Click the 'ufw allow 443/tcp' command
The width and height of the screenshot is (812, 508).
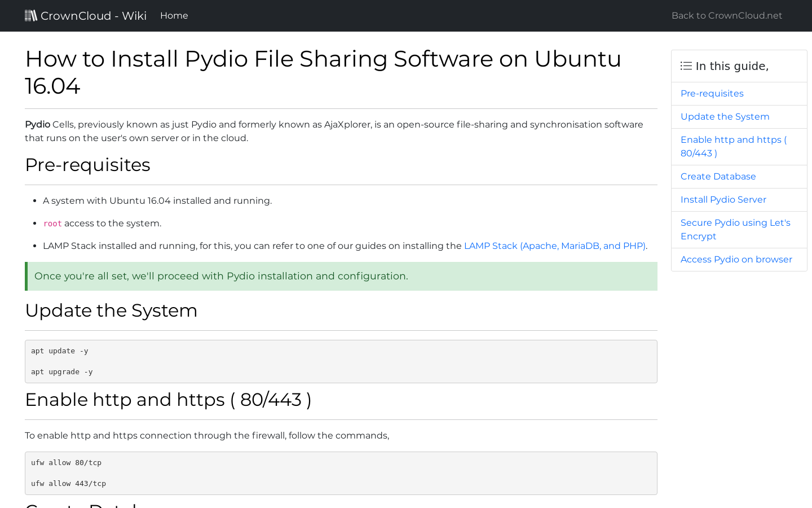click(x=69, y=484)
